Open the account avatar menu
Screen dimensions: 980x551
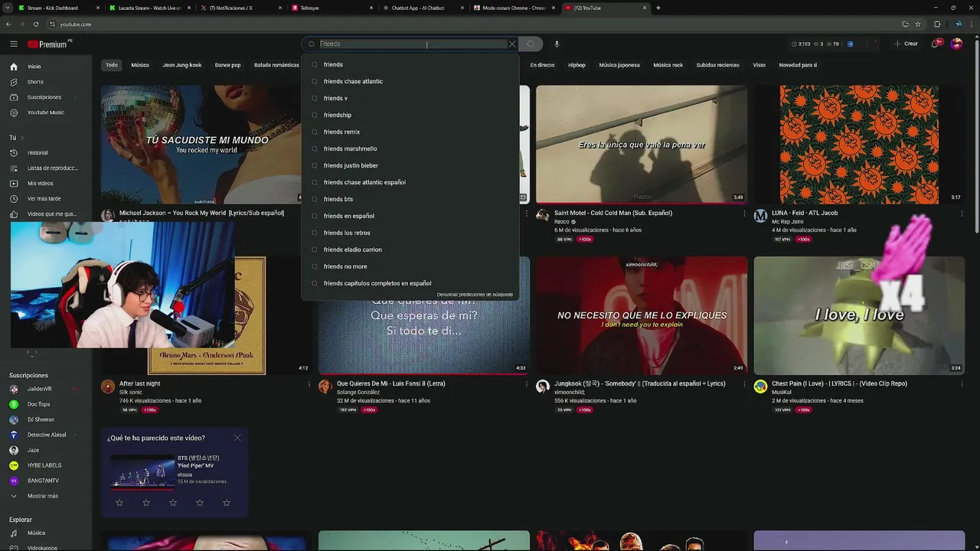coord(956,44)
